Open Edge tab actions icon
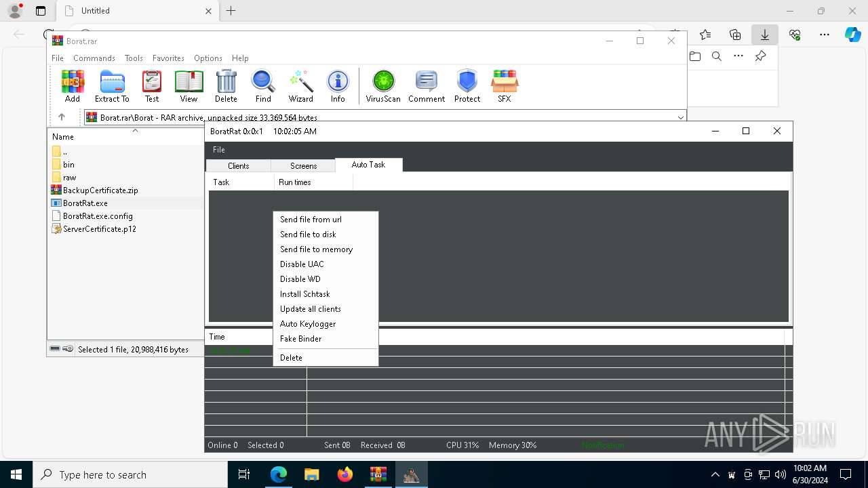This screenshot has height=488, width=868. [41, 11]
